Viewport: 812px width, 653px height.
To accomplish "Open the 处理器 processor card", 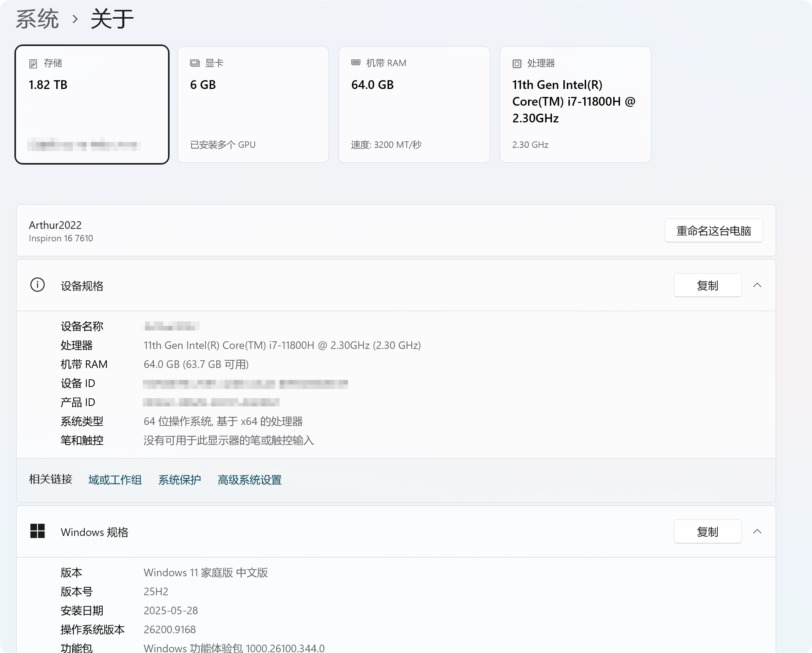I will (576, 105).
